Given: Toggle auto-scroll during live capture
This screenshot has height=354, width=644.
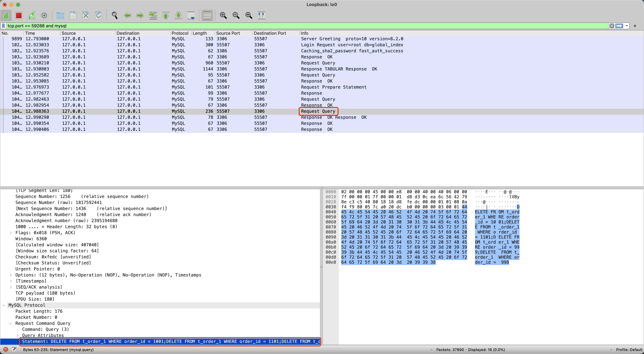Looking at the screenshot, I should [x=191, y=15].
